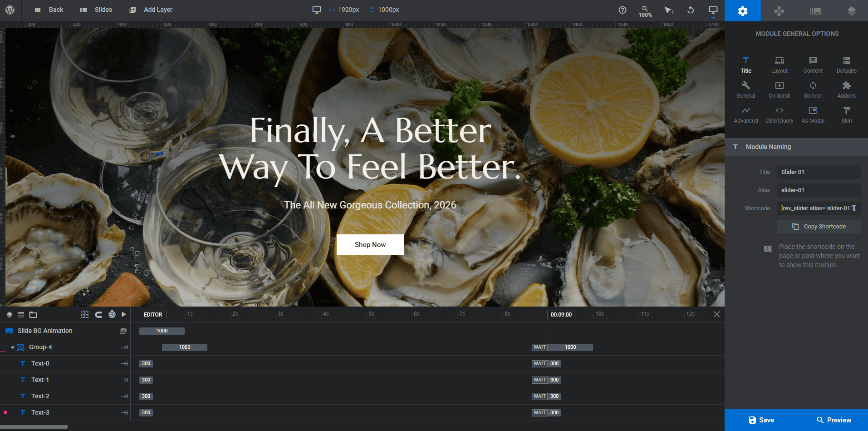
Task: Open the Slides dropdown menu
Action: pos(96,10)
